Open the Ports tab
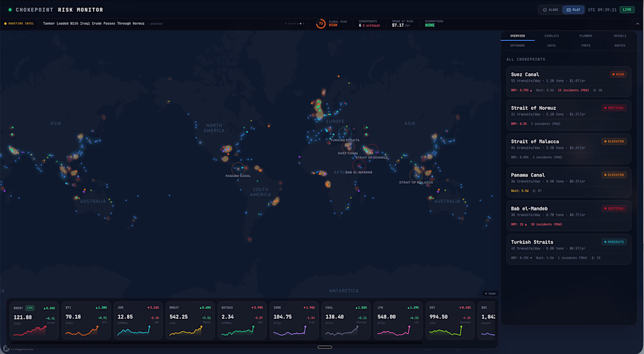This screenshot has height=354, width=644. tap(585, 46)
